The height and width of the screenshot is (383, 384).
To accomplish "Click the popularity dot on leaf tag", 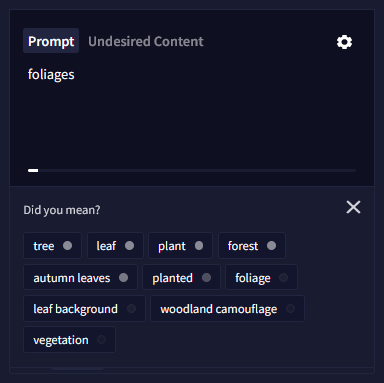I will click(x=129, y=246).
